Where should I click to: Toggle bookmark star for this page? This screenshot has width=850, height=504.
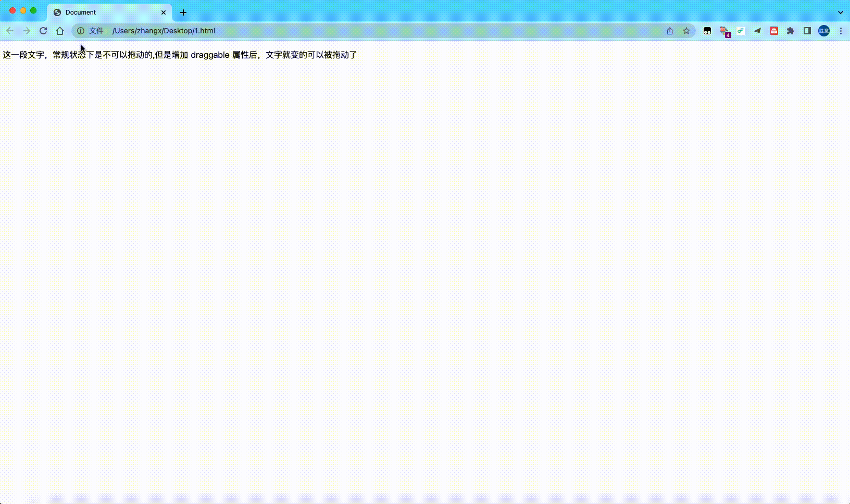click(686, 31)
